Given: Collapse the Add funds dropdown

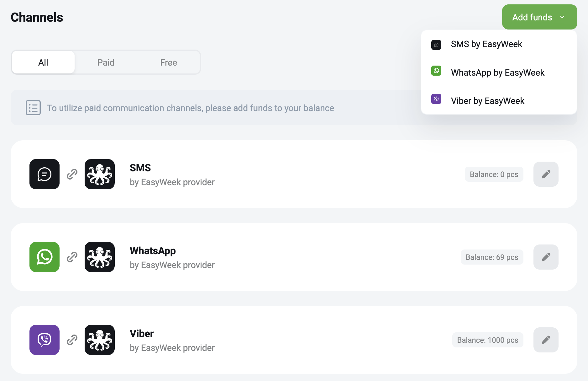Looking at the screenshot, I should pos(540,17).
